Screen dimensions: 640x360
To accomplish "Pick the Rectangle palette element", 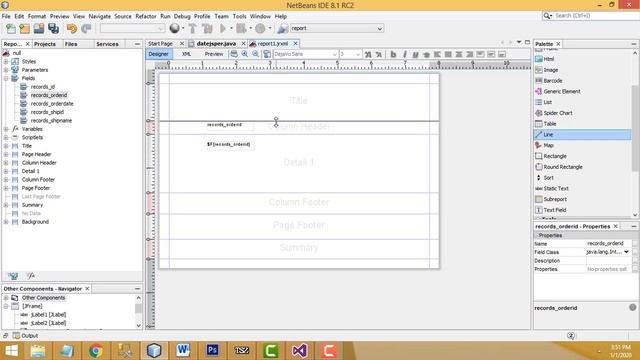I will (555, 156).
